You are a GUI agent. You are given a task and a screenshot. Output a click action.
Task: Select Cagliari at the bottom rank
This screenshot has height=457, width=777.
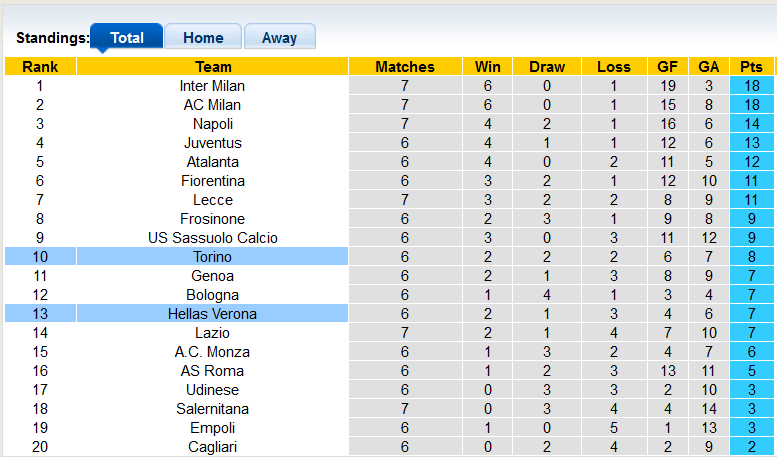point(213,447)
